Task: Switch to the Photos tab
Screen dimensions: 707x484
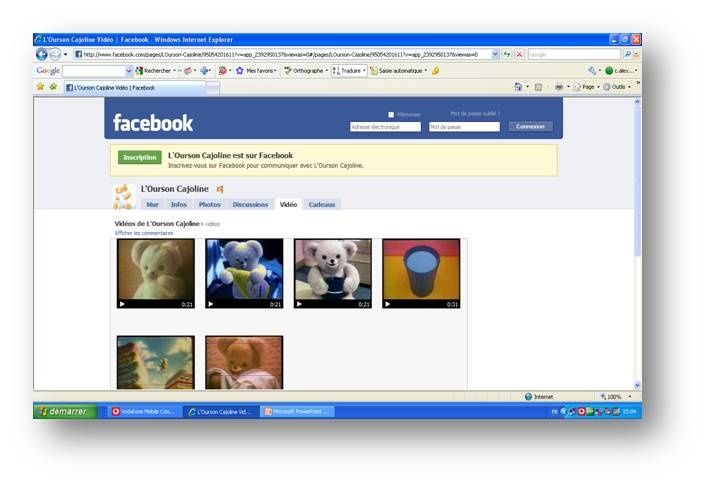Action: coord(210,204)
